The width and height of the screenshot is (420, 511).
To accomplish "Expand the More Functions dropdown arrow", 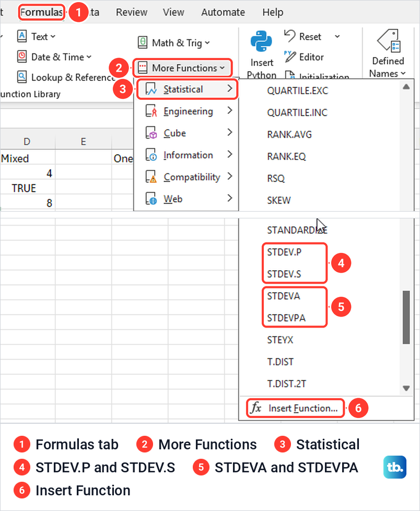I will click(222, 68).
